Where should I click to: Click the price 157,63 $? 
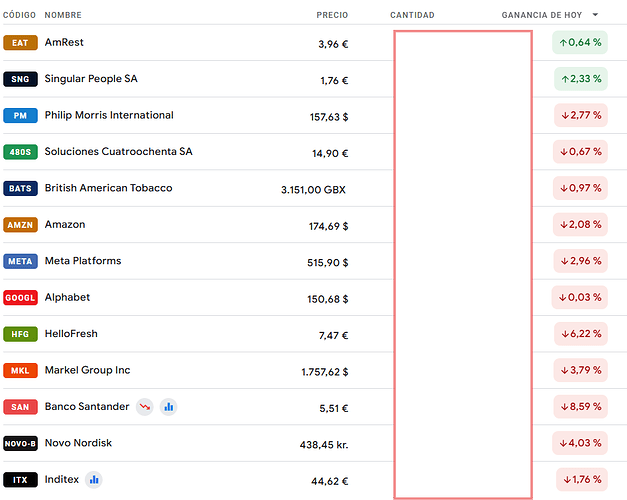(x=329, y=117)
